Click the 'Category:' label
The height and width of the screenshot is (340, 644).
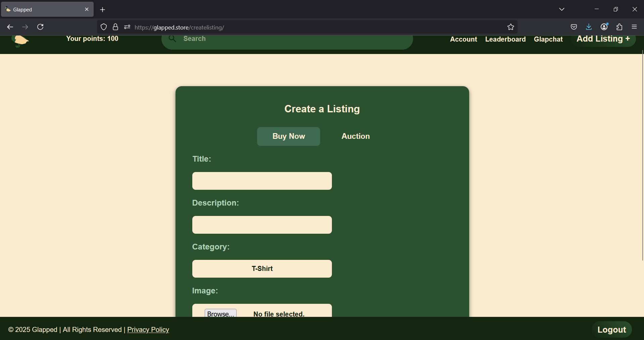click(x=211, y=247)
